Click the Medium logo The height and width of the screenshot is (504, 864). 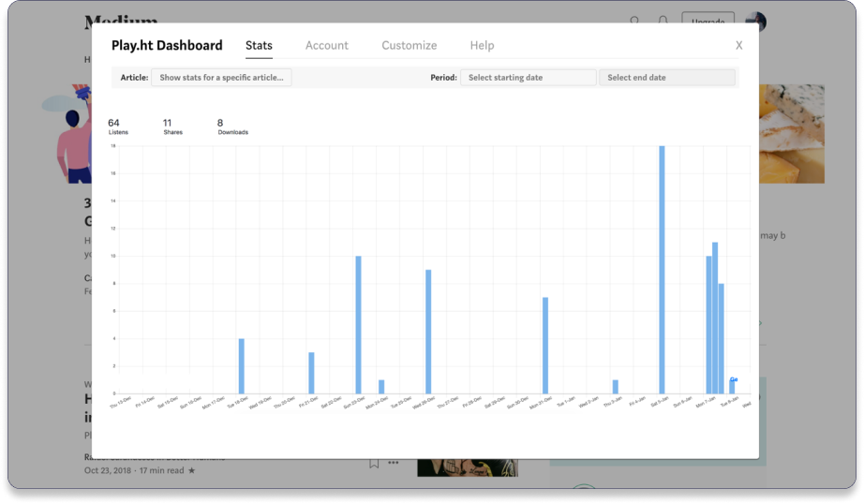point(121,20)
